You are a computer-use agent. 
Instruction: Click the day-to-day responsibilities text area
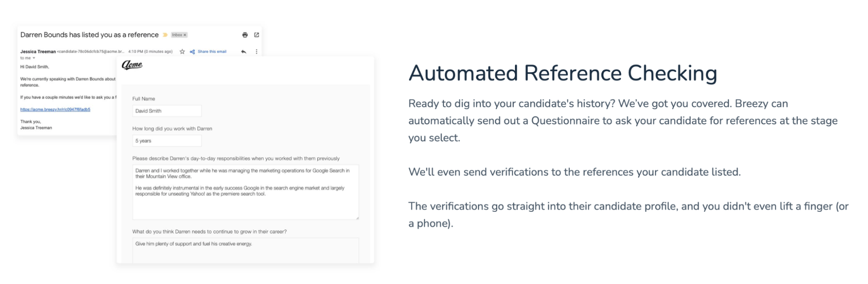tap(245, 192)
